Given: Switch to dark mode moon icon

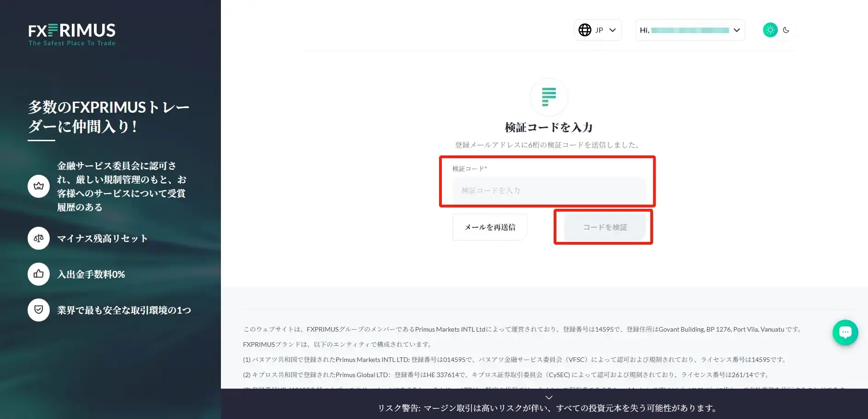Looking at the screenshot, I should 786,30.
